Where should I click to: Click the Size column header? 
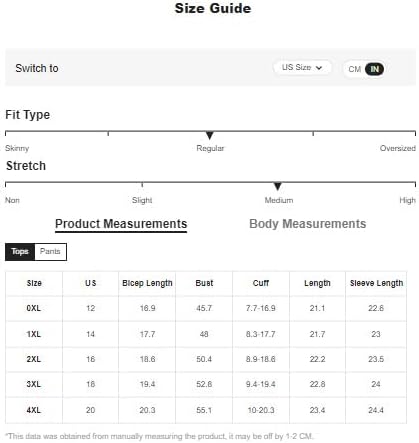coord(34,283)
